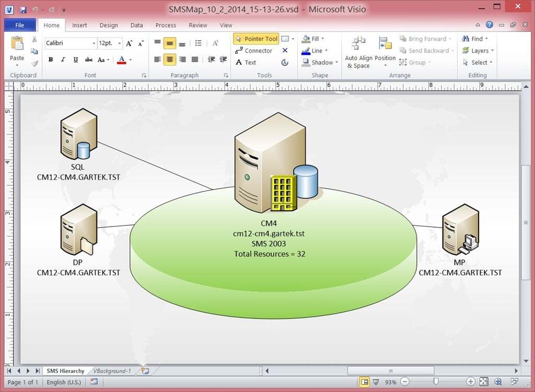Screen dimensions: 535x392
Task: Select the Pointer Tool in the ribbon
Action: pyautogui.click(x=255, y=38)
